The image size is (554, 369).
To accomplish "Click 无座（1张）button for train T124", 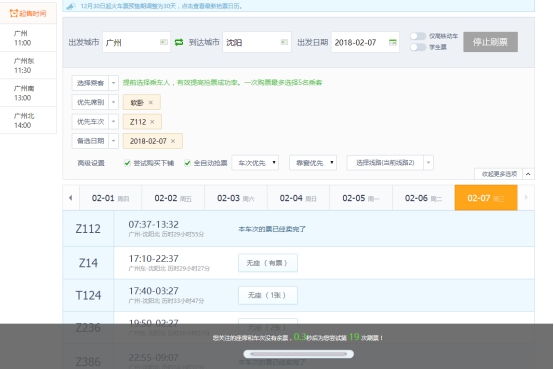I will click(268, 295).
